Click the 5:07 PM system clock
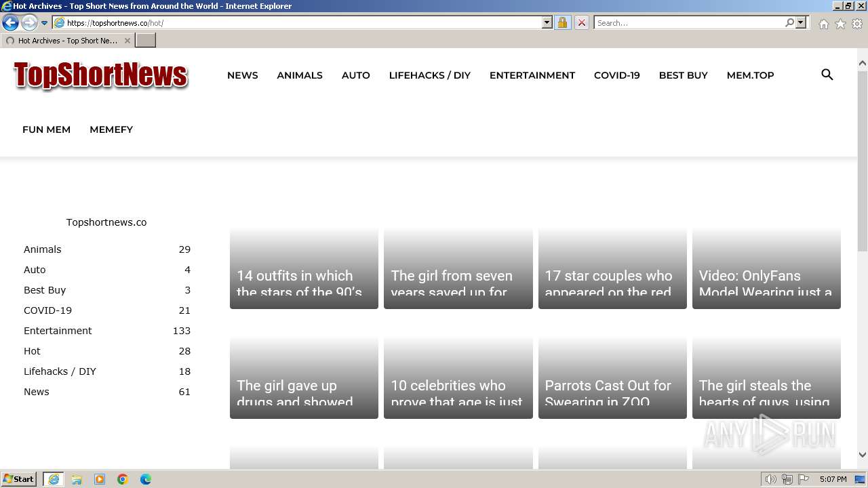868x488 pixels. click(x=833, y=479)
